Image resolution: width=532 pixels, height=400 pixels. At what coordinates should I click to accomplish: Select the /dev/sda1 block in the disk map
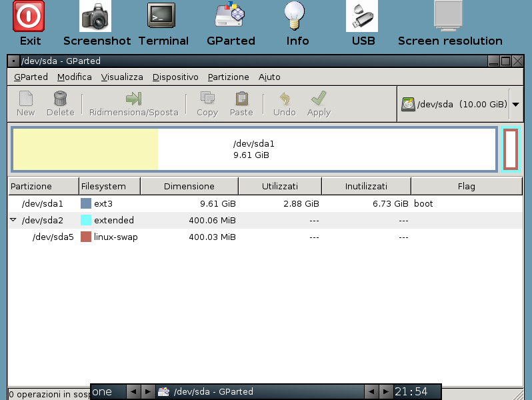[x=255, y=149]
